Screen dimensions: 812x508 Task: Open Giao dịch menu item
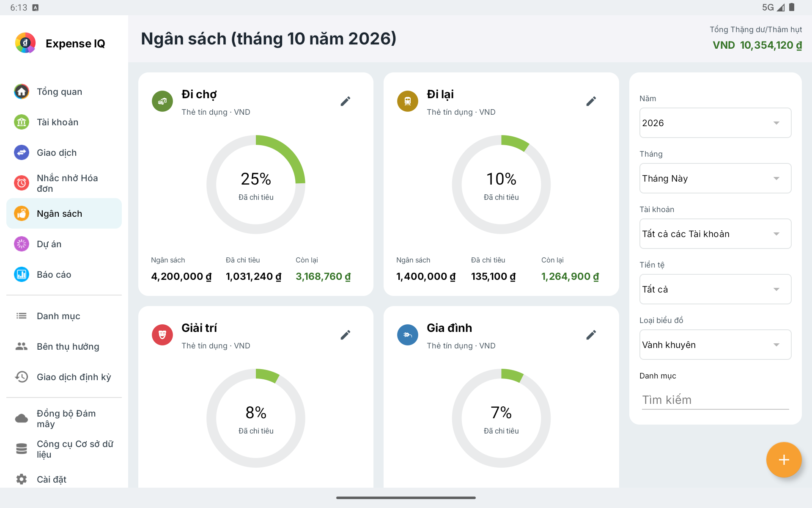pos(64,152)
